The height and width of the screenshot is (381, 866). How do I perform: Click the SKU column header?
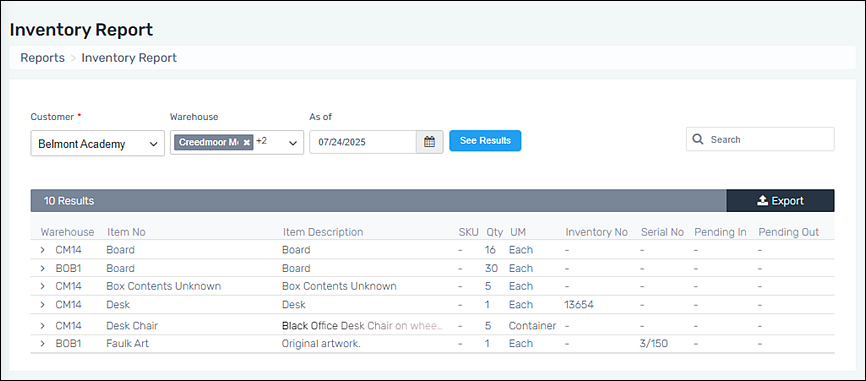(x=468, y=232)
